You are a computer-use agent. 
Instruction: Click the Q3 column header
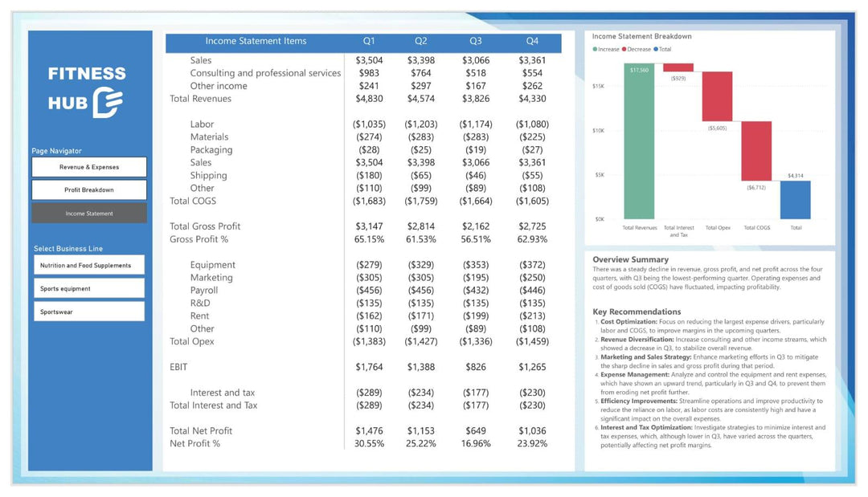click(476, 41)
